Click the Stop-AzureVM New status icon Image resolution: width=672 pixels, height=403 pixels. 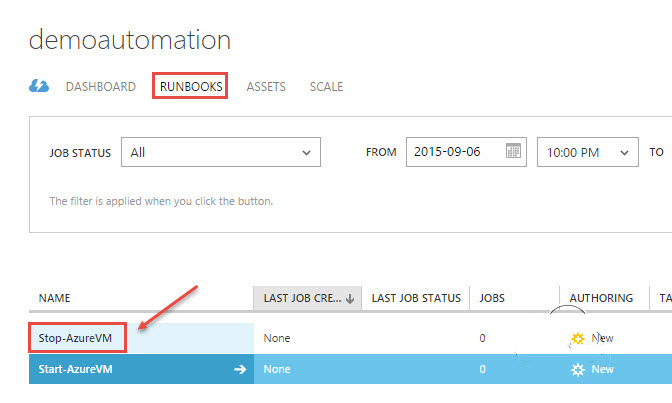(578, 338)
